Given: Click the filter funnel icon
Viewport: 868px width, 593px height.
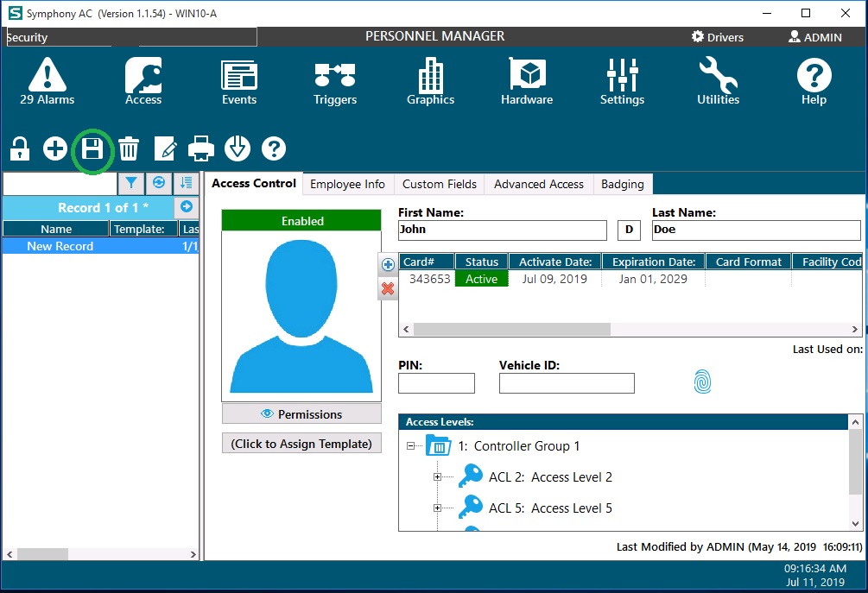Looking at the screenshot, I should click(x=131, y=183).
